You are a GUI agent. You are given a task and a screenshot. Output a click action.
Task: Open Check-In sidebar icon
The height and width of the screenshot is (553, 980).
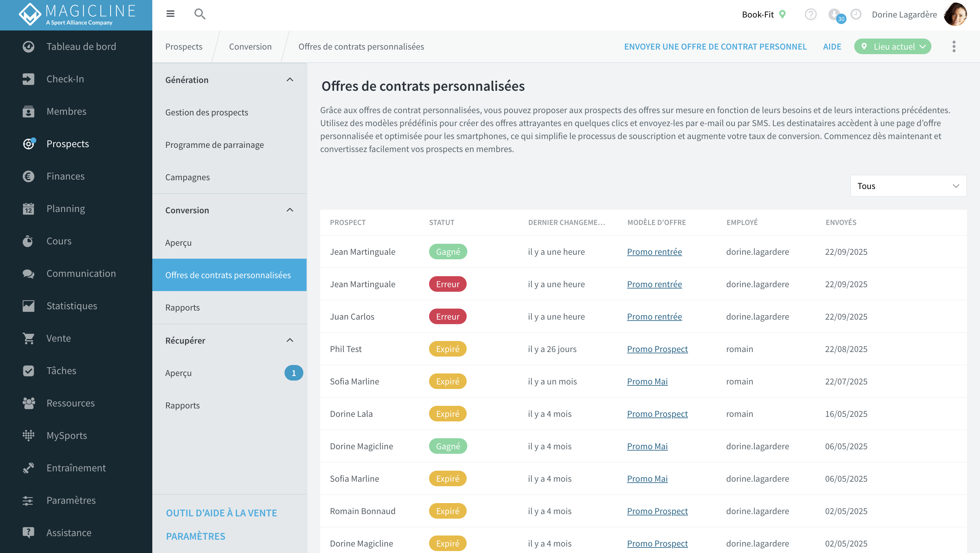tap(28, 79)
